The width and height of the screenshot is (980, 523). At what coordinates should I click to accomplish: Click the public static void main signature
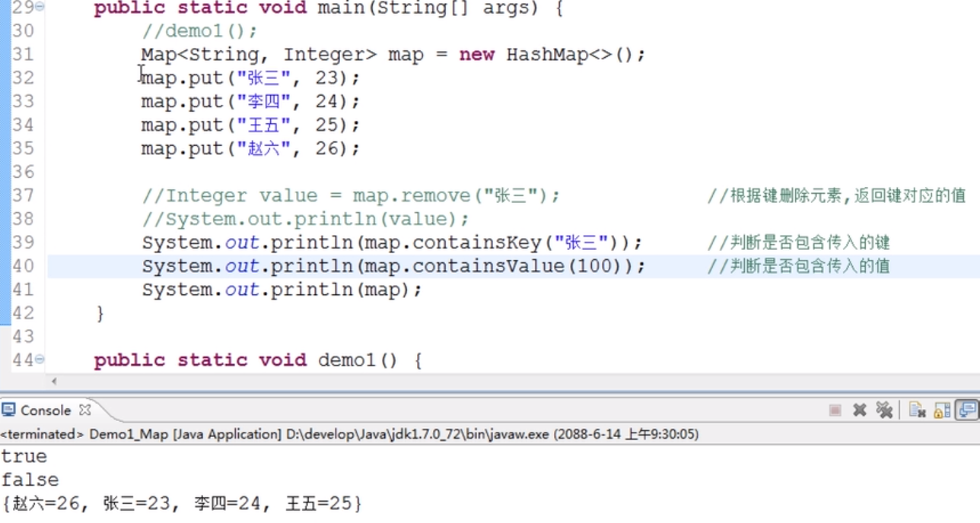point(329,8)
